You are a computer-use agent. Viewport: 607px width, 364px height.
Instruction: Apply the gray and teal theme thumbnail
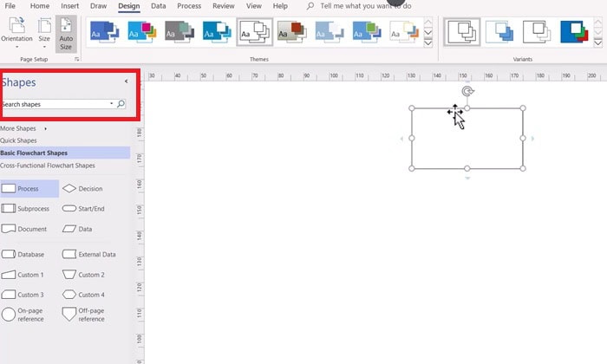coord(179,32)
